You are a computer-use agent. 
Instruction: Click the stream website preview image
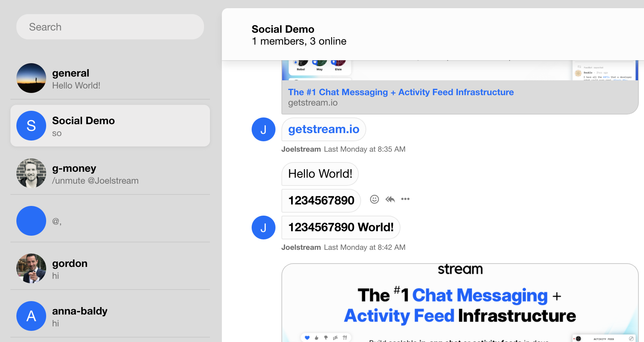coord(460,303)
